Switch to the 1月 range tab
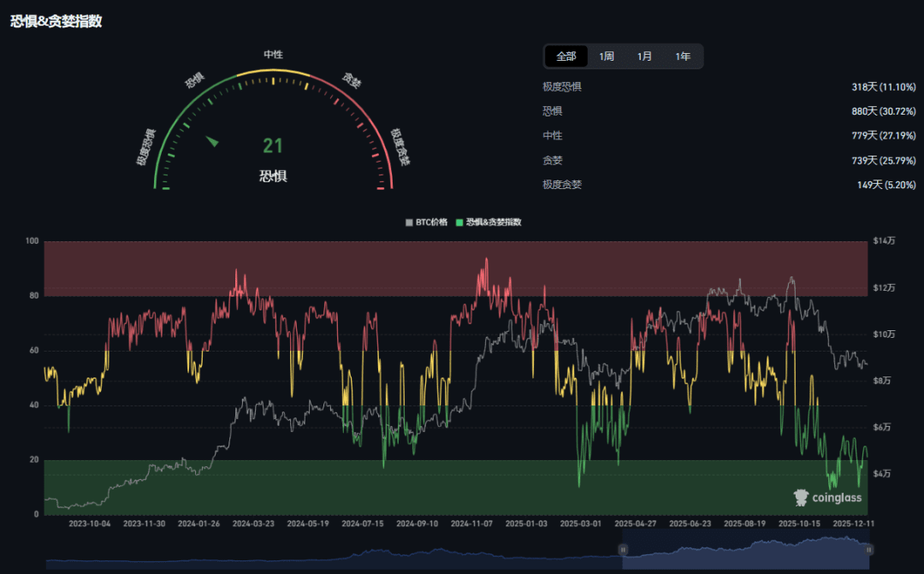 pyautogui.click(x=644, y=56)
